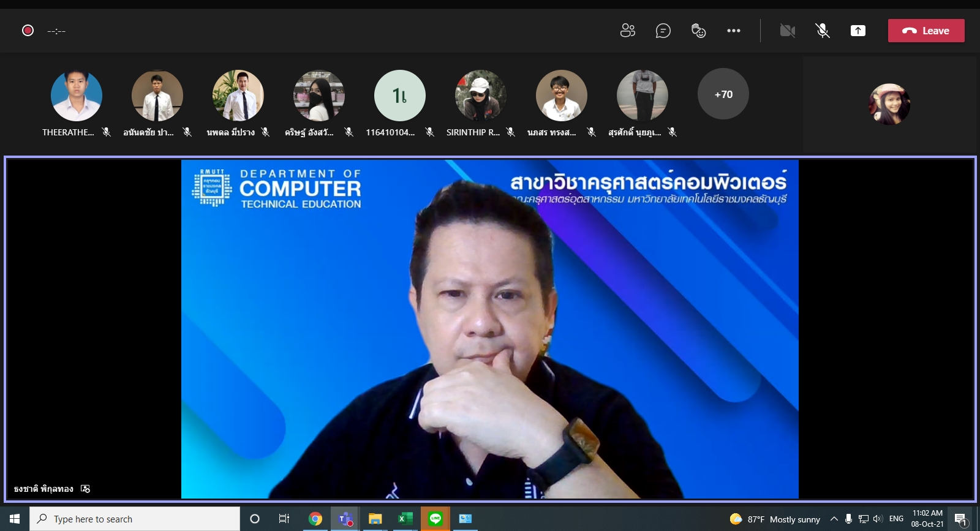
Task: Switch ENG input language
Action: pos(896,519)
